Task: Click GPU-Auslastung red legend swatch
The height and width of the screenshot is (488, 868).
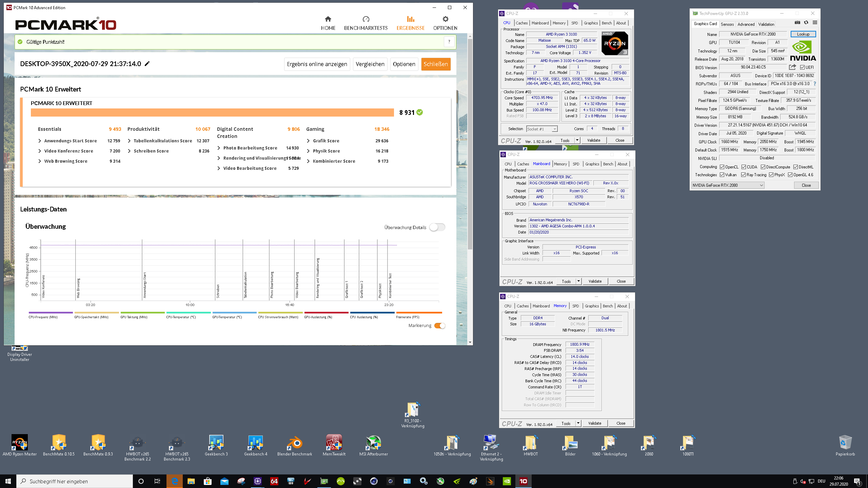Action: click(326, 312)
